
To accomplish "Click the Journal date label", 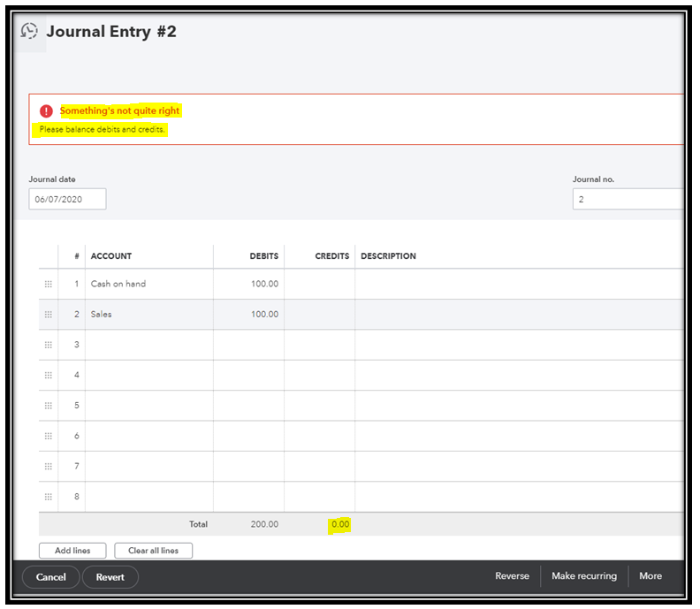I will coord(52,179).
